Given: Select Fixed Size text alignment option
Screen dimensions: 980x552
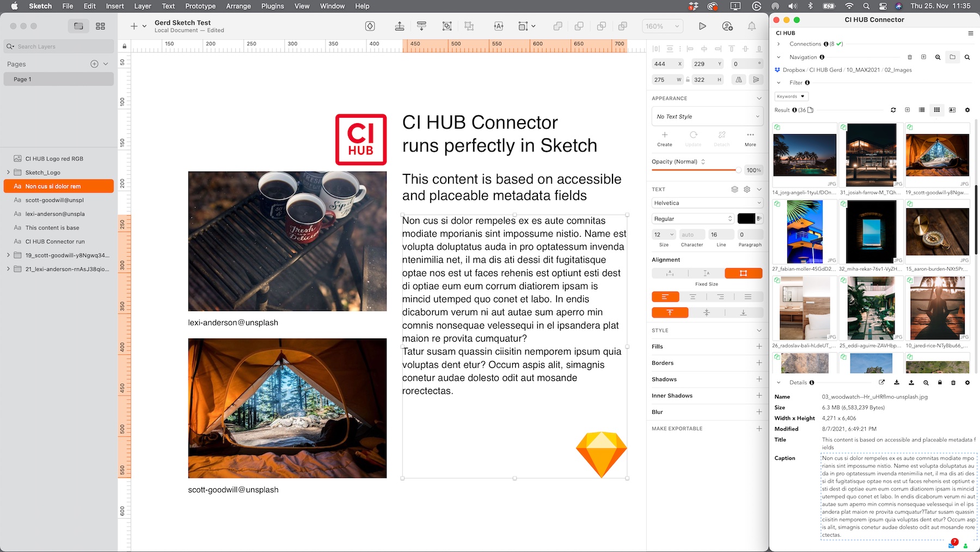Looking at the screenshot, I should click(x=743, y=273).
